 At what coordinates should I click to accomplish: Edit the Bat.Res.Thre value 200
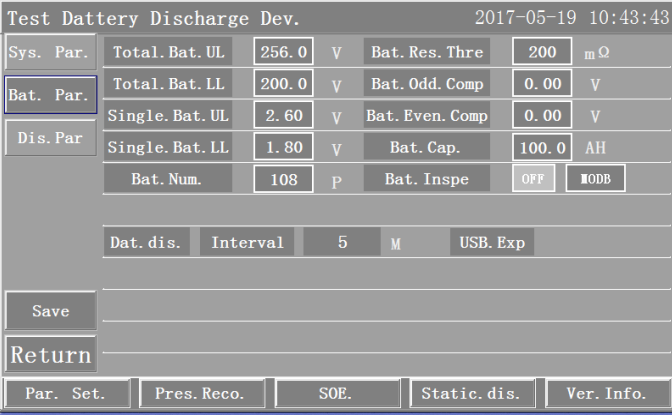pyautogui.click(x=542, y=52)
